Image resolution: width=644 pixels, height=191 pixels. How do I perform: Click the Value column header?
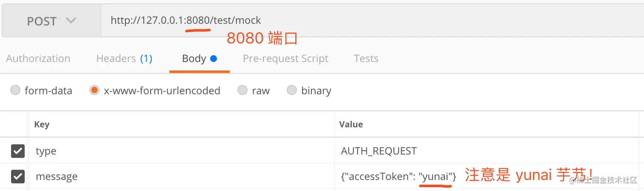tap(351, 124)
